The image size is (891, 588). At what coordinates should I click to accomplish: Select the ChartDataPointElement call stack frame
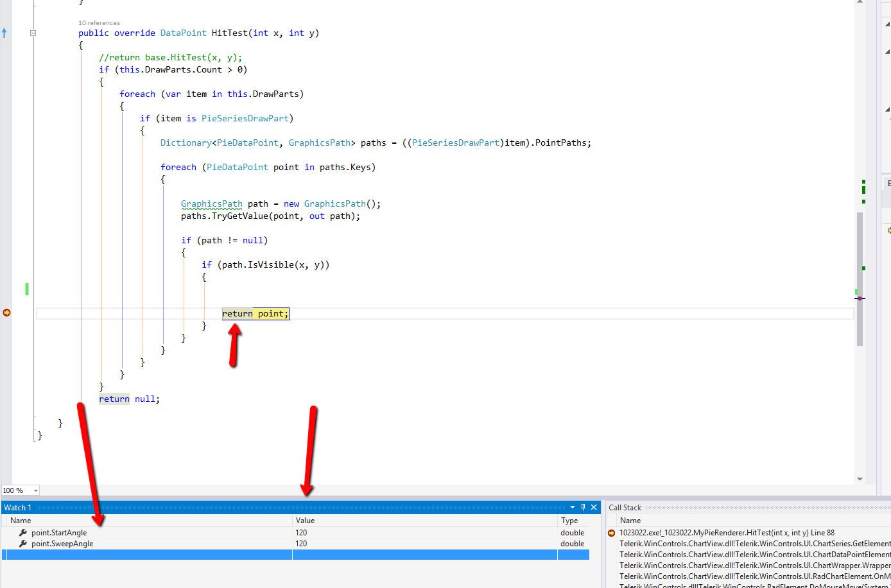coord(755,555)
